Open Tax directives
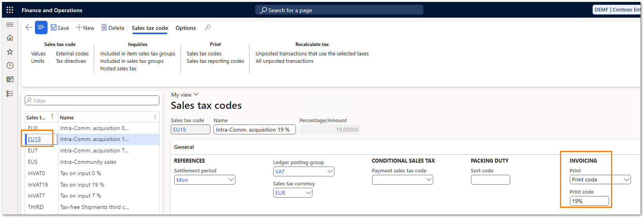 (x=71, y=61)
